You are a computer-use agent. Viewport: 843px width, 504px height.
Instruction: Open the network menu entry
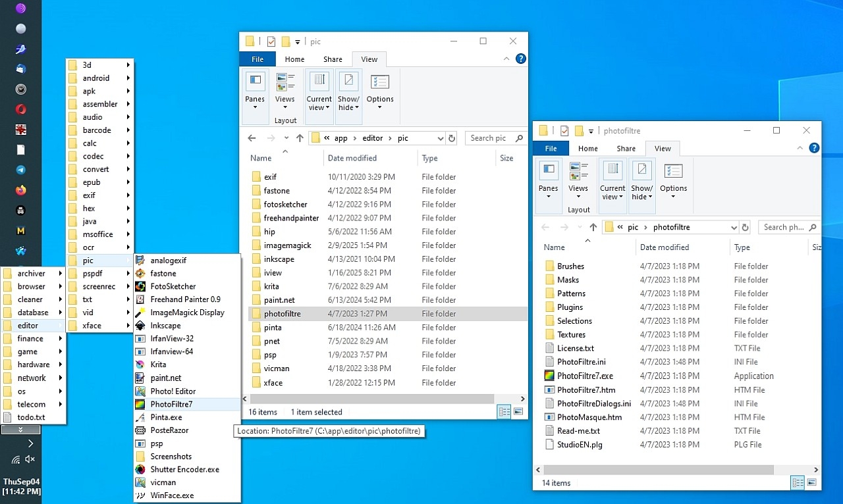[33, 378]
